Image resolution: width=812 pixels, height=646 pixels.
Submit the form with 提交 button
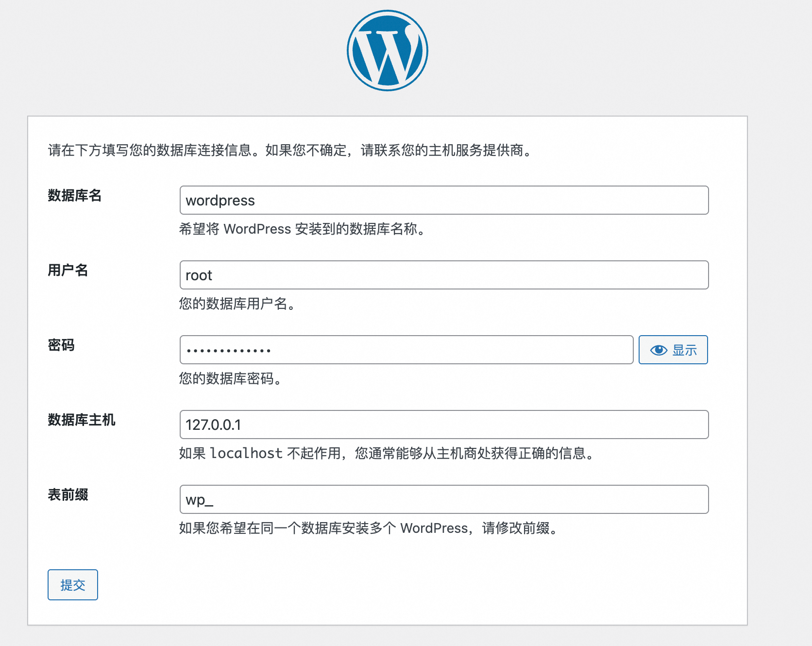tap(73, 585)
